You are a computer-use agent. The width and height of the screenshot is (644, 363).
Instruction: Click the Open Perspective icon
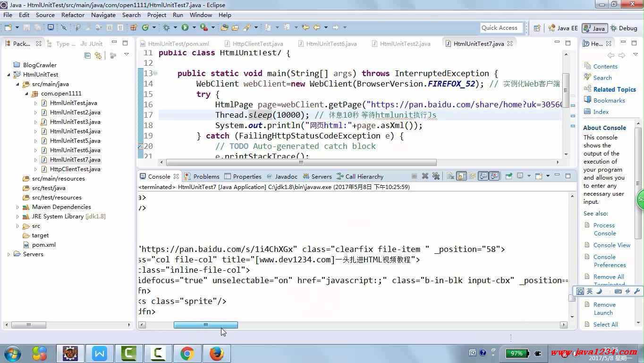coord(537,28)
